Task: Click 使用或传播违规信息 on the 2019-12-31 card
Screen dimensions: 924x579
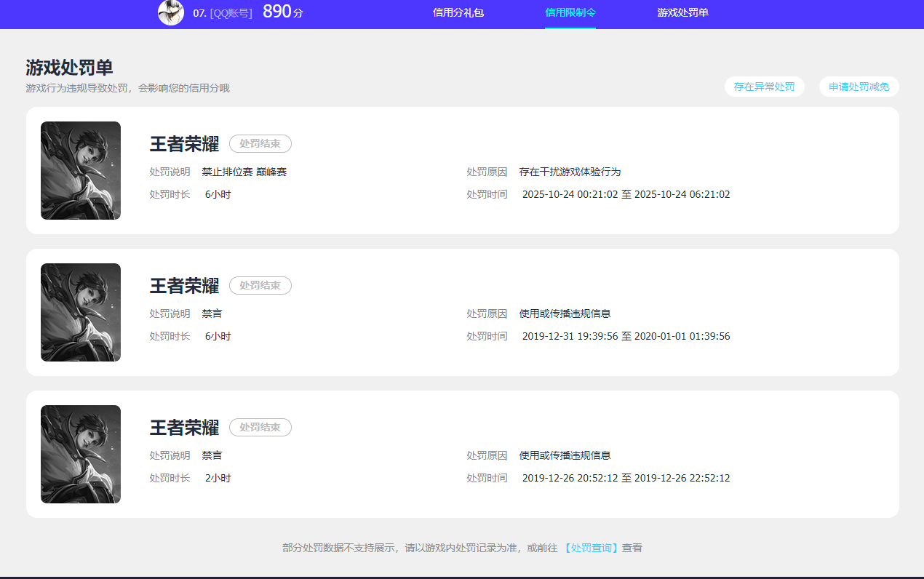Action: (x=565, y=314)
